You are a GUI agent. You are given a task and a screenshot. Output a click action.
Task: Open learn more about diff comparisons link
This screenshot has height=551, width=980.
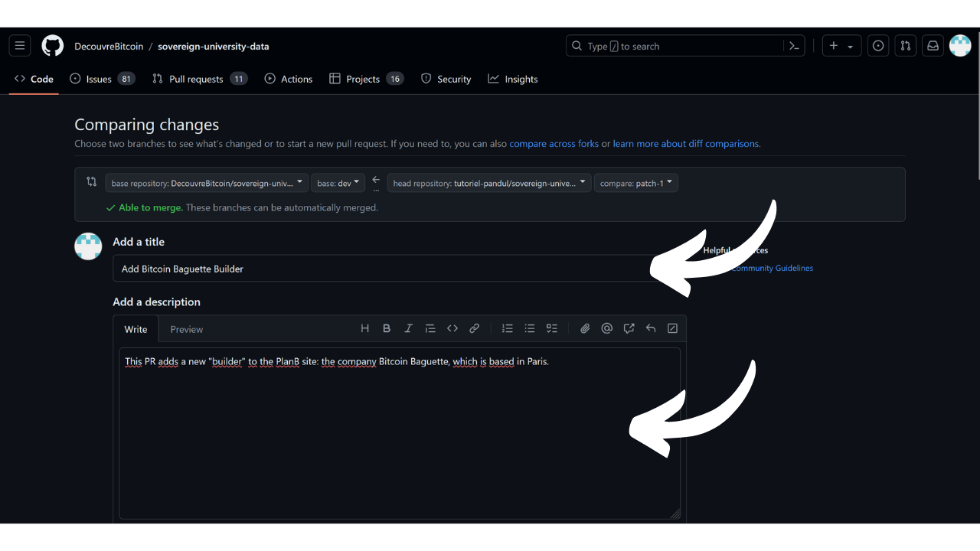click(685, 144)
